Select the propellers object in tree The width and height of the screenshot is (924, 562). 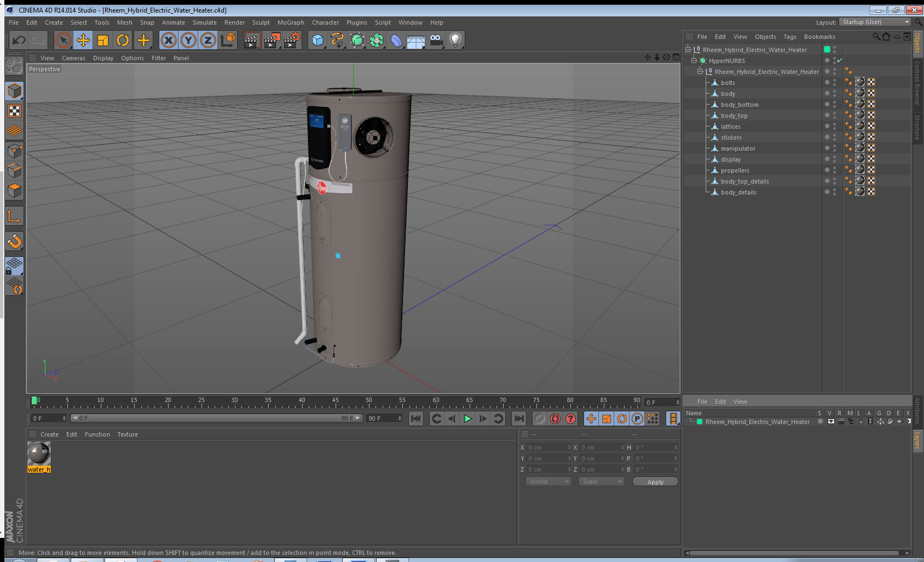(x=735, y=170)
